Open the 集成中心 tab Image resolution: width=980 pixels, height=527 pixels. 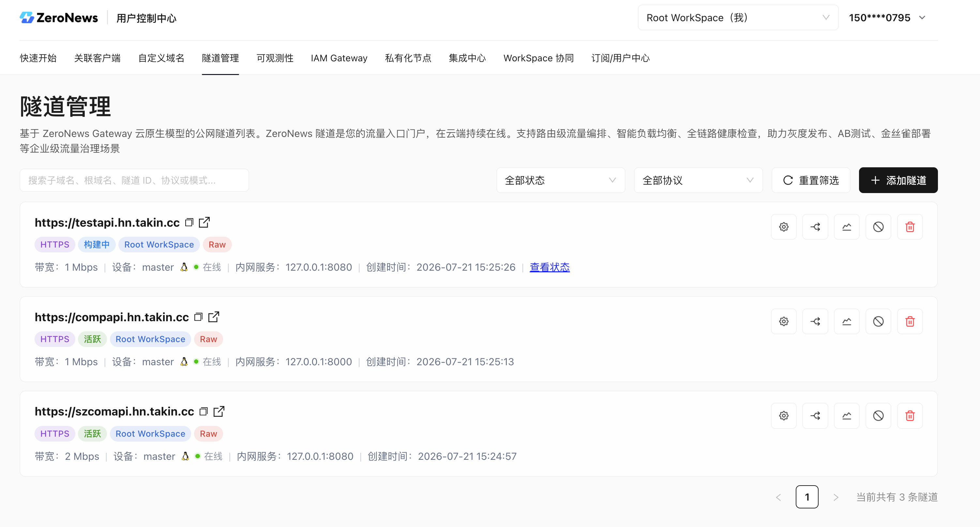[467, 58]
